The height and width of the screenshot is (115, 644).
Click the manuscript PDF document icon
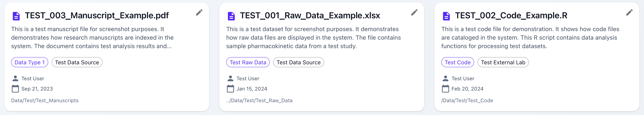(x=16, y=16)
